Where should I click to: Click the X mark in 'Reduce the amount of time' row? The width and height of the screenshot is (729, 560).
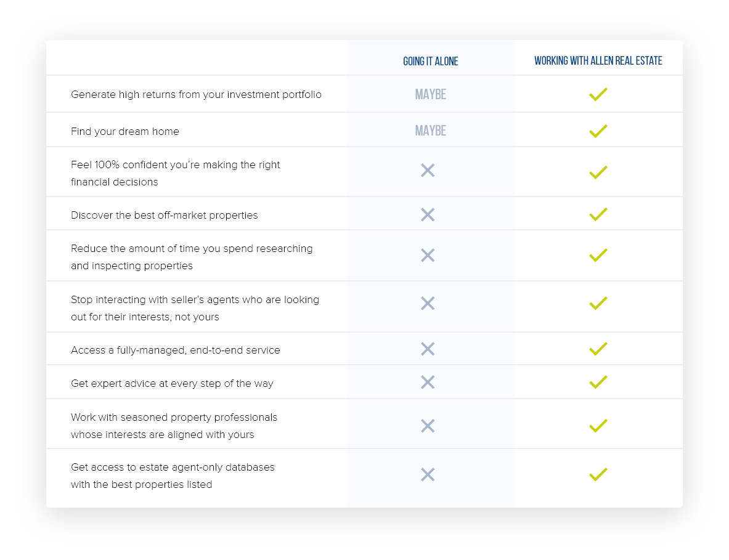coord(428,255)
